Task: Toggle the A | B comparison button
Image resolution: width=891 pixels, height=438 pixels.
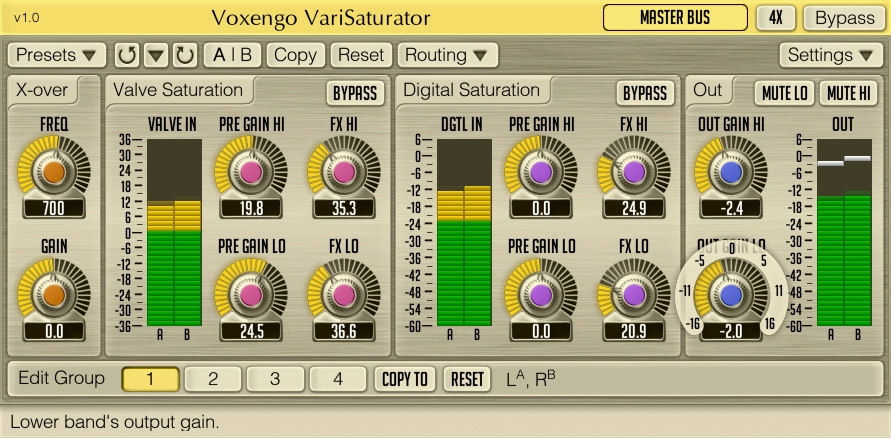Action: pos(232,55)
